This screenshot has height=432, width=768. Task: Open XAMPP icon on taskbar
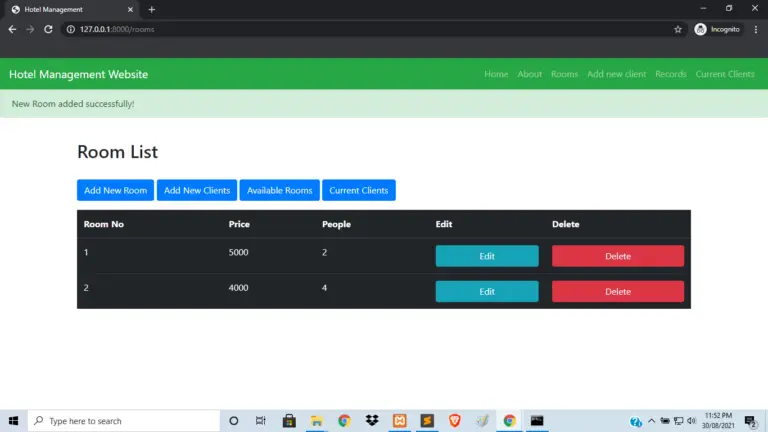point(400,421)
